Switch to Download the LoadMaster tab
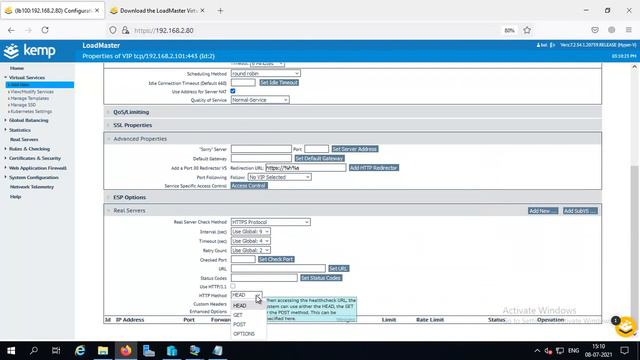The width and height of the screenshot is (640, 360). click(x=158, y=11)
